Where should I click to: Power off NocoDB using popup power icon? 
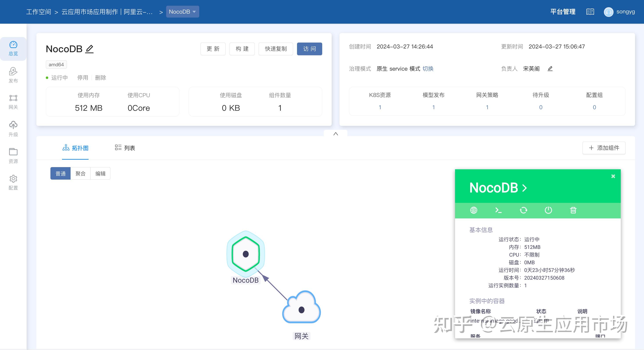coord(548,210)
